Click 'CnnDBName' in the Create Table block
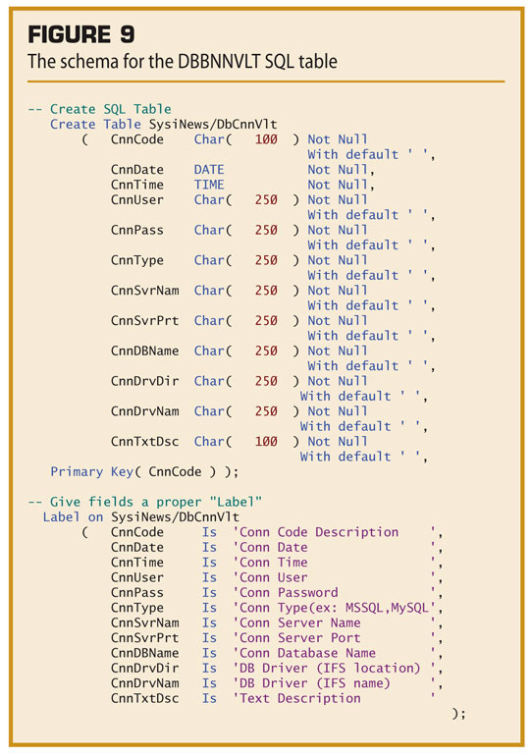The height and width of the screenshot is (756, 532). [144, 351]
